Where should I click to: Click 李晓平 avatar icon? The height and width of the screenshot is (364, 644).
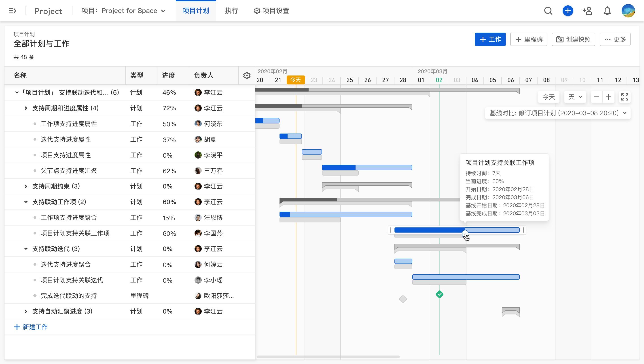(x=198, y=155)
